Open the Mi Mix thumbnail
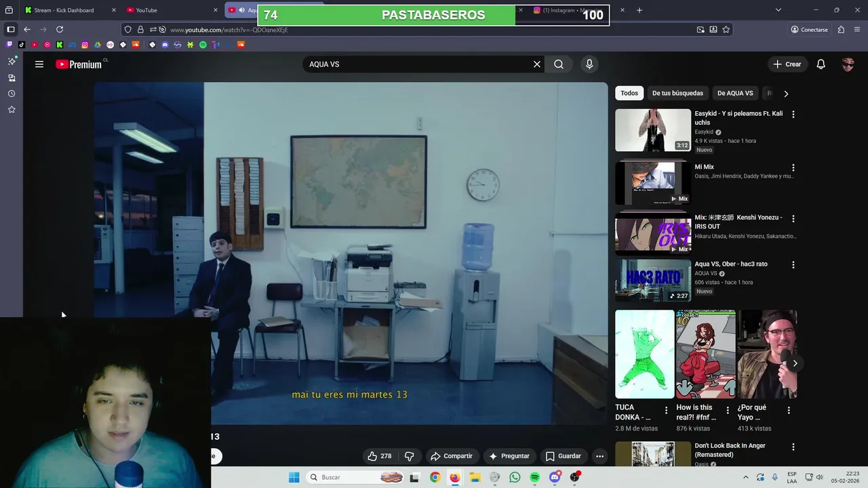 click(x=653, y=182)
